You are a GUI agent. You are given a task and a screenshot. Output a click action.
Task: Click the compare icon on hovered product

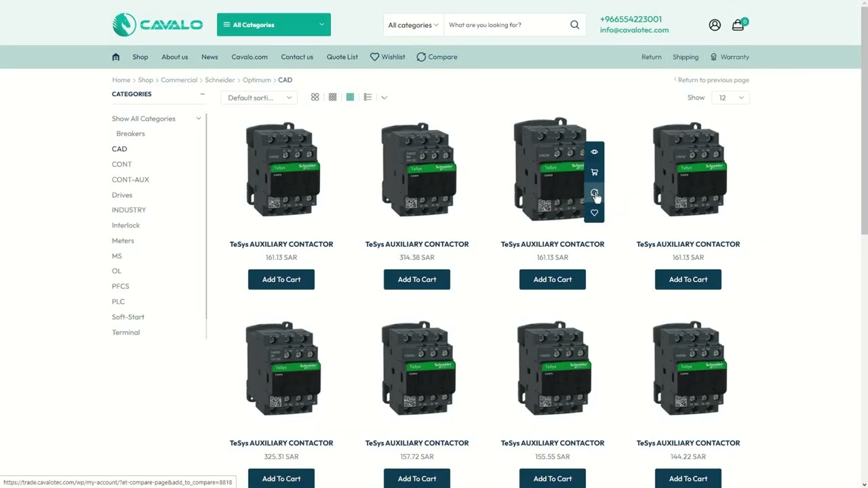click(594, 192)
